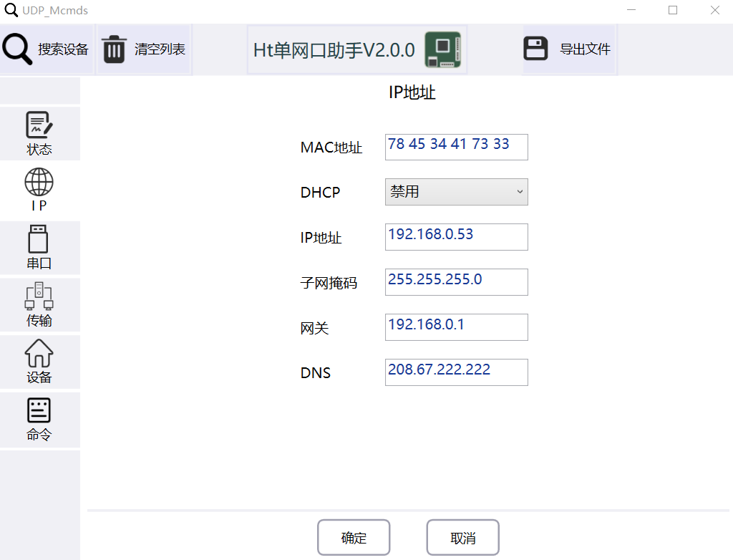733x560 pixels.
Task: Focus the 子网掩码 subnet mask field
Action: click(x=456, y=282)
